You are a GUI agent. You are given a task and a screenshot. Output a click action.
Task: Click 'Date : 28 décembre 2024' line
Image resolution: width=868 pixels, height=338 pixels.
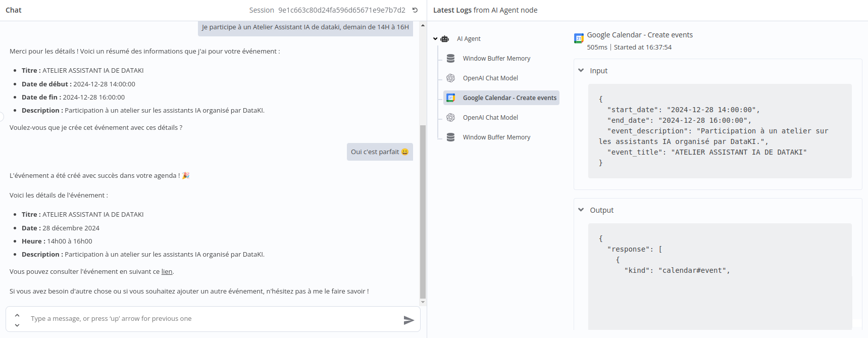61,228
